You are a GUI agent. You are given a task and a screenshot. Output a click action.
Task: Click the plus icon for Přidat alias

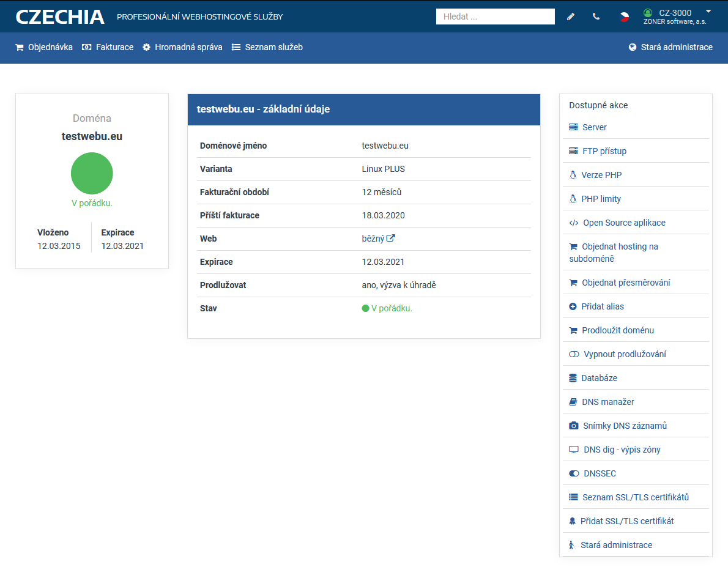point(573,306)
